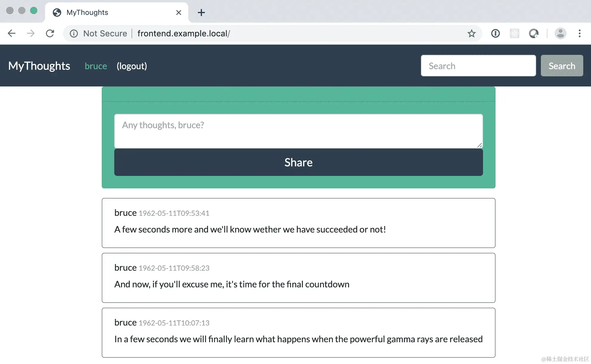This screenshot has height=364, width=591.
Task: Click the browser back arrow
Action: 12,33
